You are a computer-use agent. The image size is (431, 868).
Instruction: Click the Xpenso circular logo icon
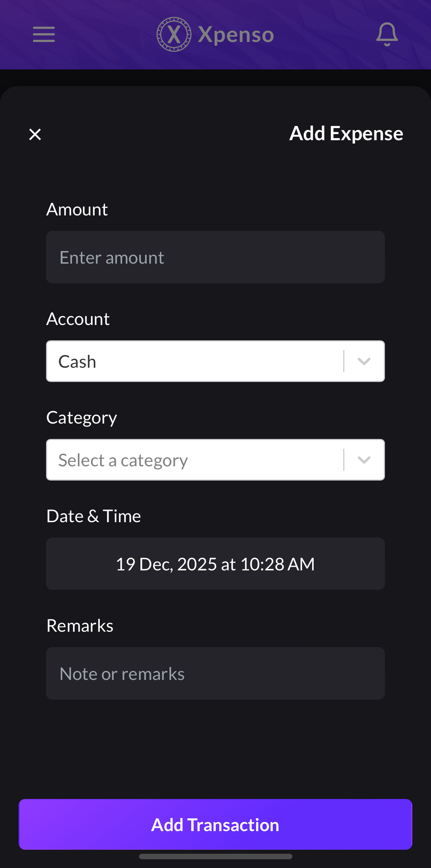pos(174,34)
